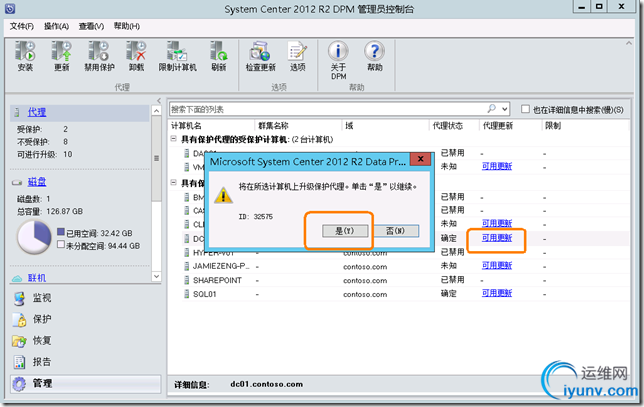
Task: Click the 帮助 (Help) question mark icon
Action: point(374,56)
